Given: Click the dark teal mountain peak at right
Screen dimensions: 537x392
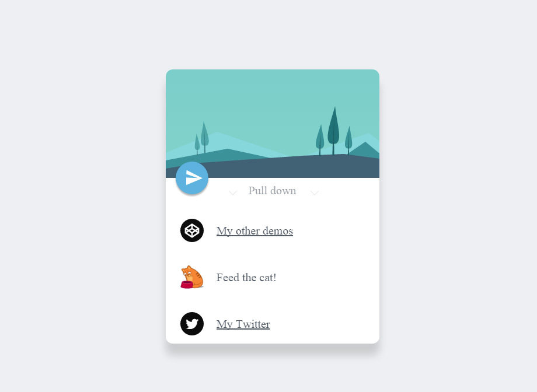Looking at the screenshot, I should 366,150.
